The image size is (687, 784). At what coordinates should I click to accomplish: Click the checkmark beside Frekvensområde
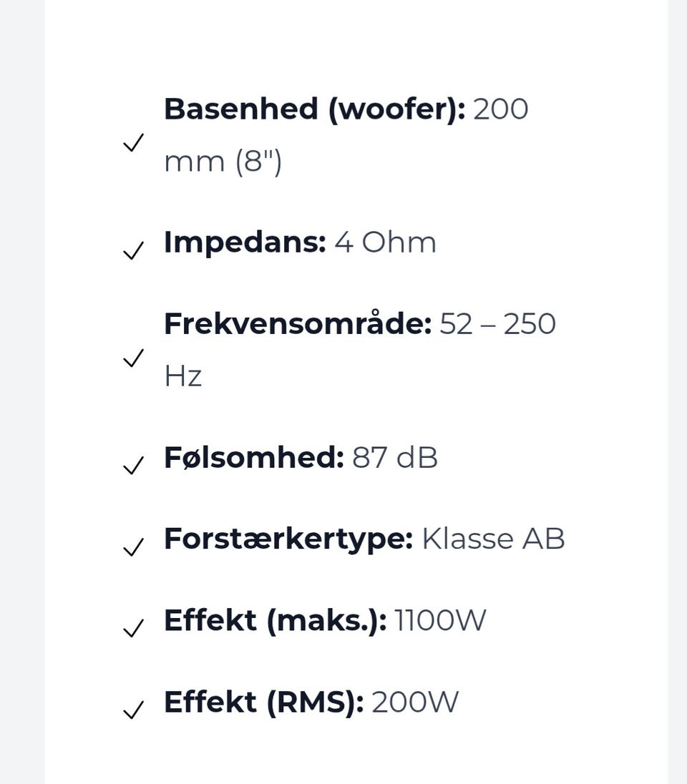[x=133, y=358]
